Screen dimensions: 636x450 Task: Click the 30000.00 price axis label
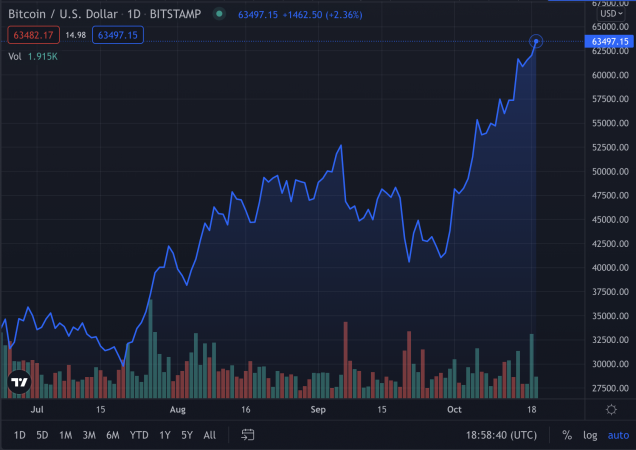coord(610,364)
